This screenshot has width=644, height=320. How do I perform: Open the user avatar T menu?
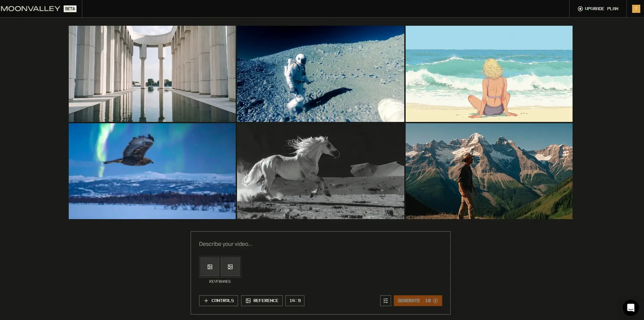point(636,9)
